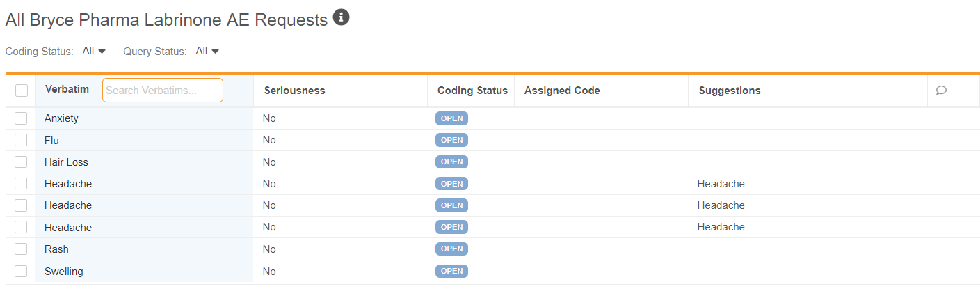
Task: Click the Search Verbatims input field
Action: 162,91
